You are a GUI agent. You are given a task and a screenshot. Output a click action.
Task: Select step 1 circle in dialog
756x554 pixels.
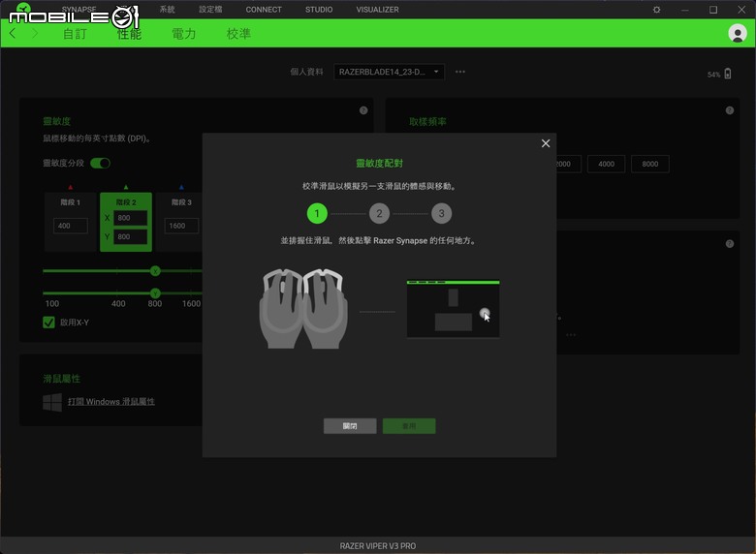tap(317, 213)
